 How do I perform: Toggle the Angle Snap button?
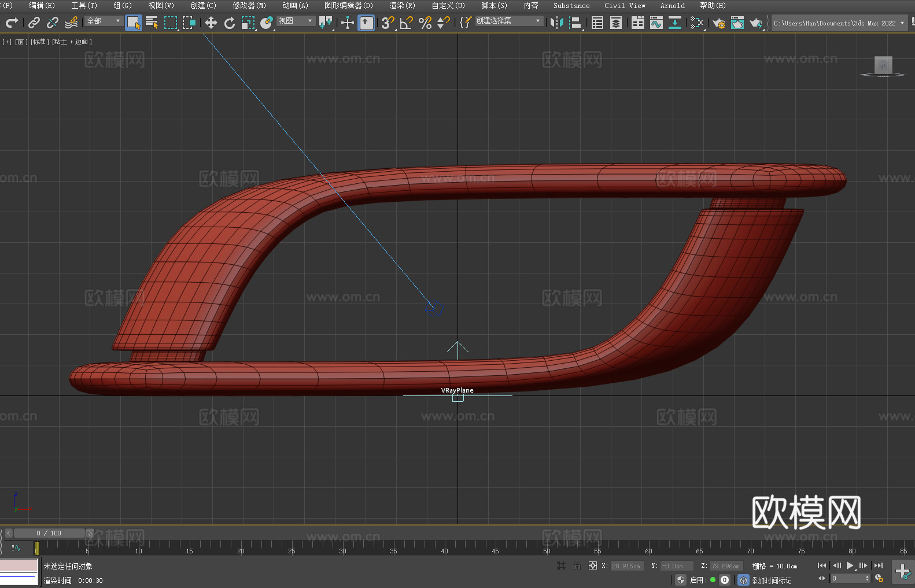point(407,23)
